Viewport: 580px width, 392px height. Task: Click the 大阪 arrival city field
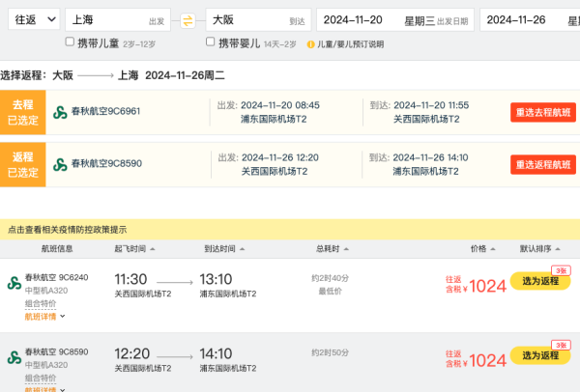[x=258, y=19]
